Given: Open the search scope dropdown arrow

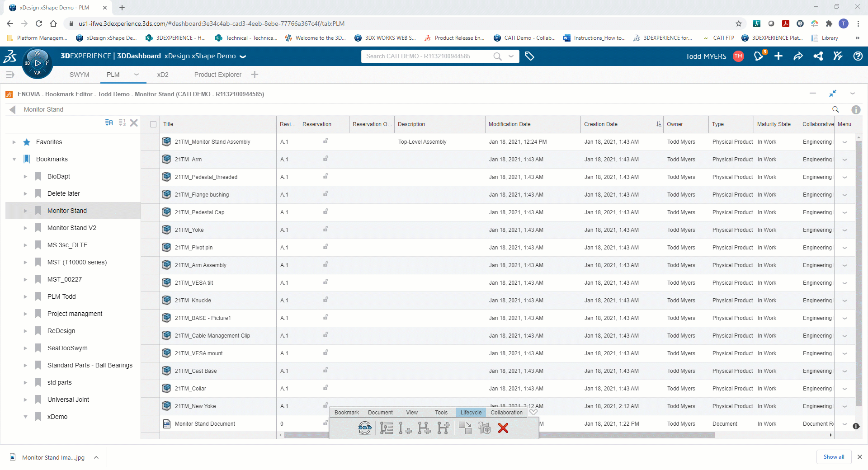Looking at the screenshot, I should pos(511,56).
